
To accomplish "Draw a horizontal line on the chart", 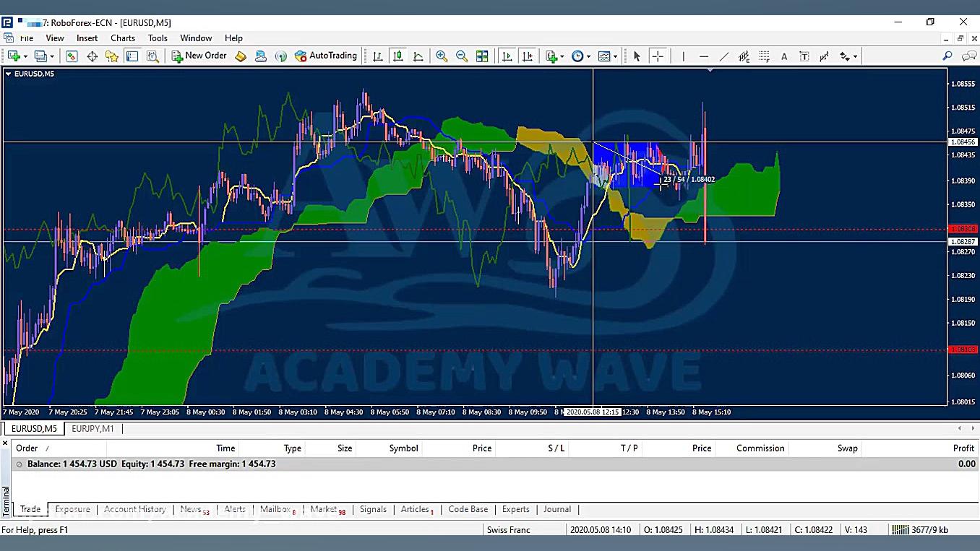I will pos(703,56).
